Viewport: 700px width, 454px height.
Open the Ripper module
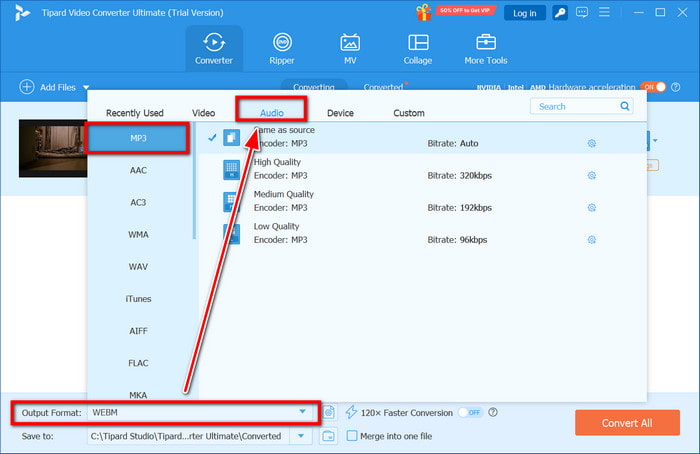(x=282, y=49)
